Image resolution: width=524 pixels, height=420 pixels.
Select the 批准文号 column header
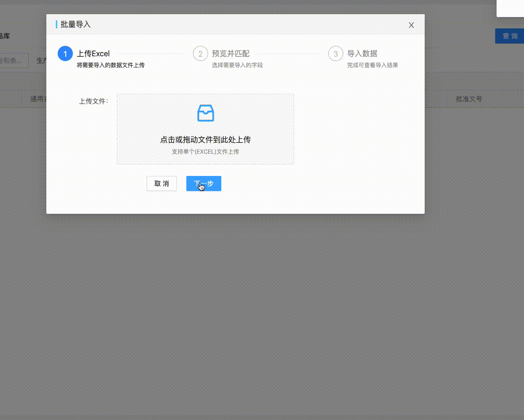[469, 99]
